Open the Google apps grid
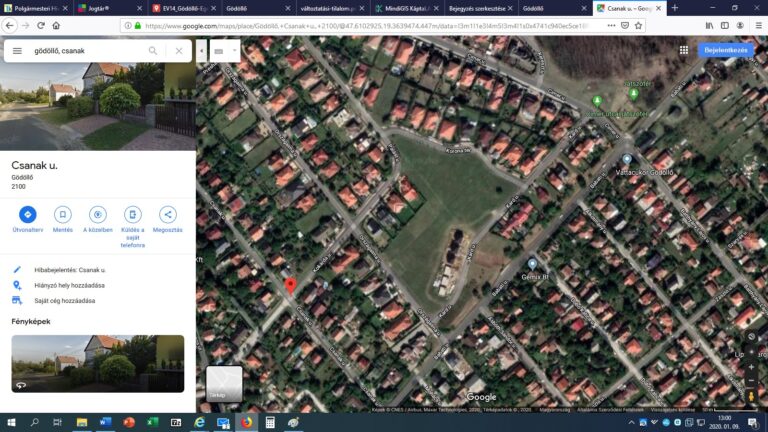The width and height of the screenshot is (768, 432). [x=685, y=49]
